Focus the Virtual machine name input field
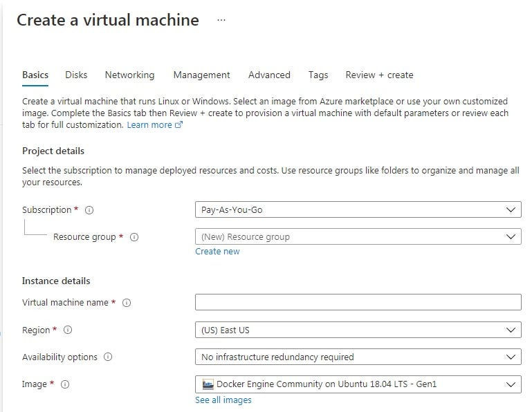 pos(358,302)
